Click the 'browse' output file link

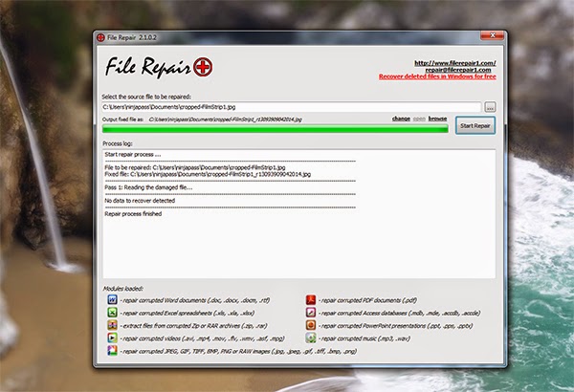pyautogui.click(x=437, y=119)
